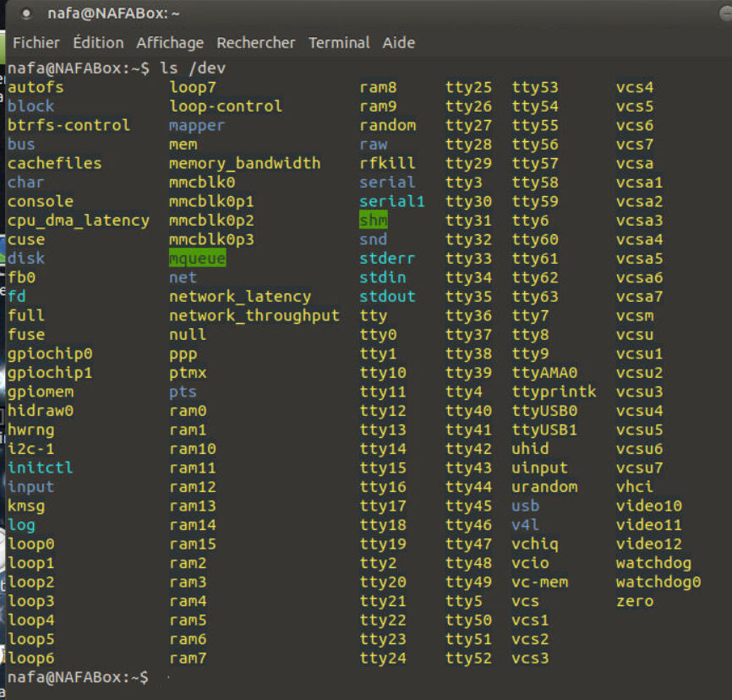This screenshot has width=732, height=700.
Task: Click the 'watchdog0' entry
Action: click(x=658, y=582)
